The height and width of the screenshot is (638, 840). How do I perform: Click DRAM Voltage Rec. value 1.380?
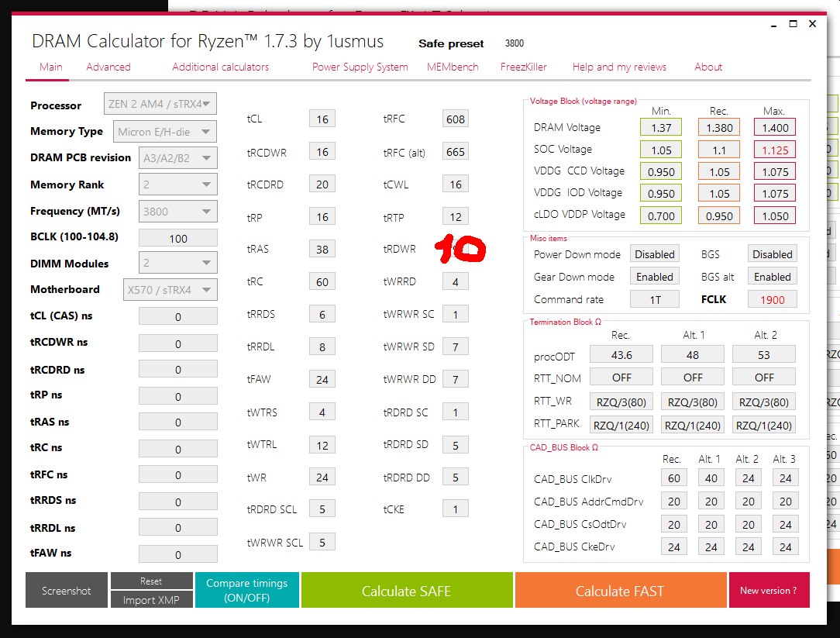pos(719,128)
